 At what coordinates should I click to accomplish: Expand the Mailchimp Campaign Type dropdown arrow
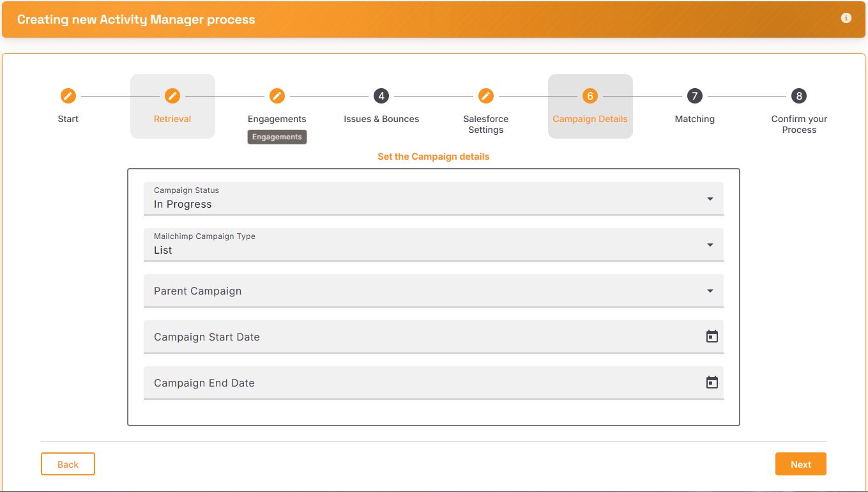710,245
